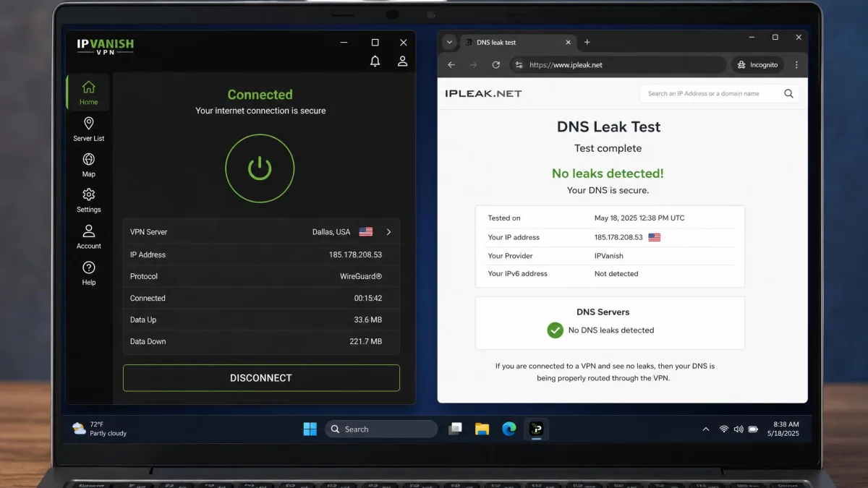Screen dimensions: 868x488
Task: Click the DISCONNECT button
Action: pyautogui.click(x=261, y=378)
